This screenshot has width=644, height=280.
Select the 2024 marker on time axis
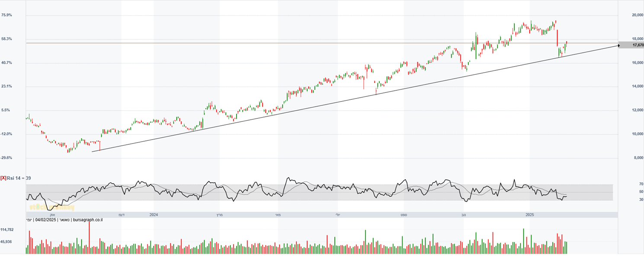pos(154,214)
